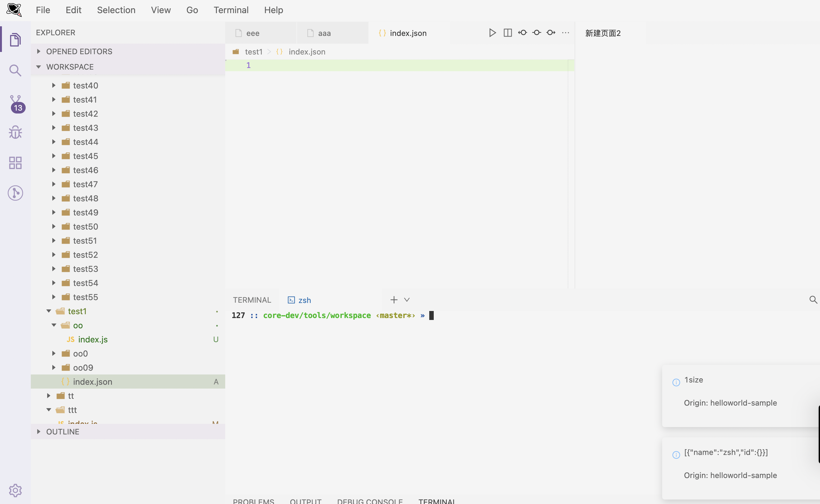Open the Run and Debug bug icon
The image size is (820, 504).
tap(15, 132)
